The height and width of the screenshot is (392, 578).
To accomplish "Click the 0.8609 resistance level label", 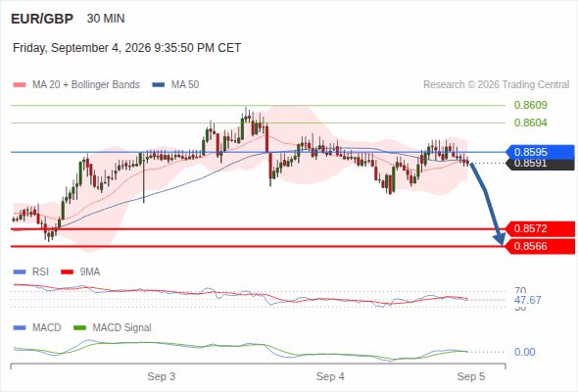I will click(530, 105).
